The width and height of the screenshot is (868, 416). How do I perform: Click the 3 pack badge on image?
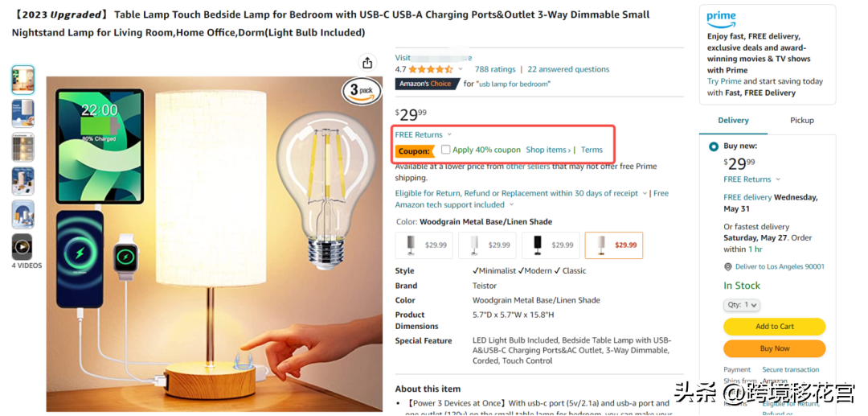[x=362, y=90]
